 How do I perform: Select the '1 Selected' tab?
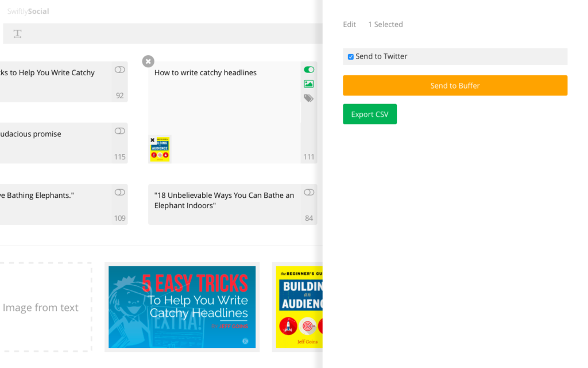coord(385,24)
